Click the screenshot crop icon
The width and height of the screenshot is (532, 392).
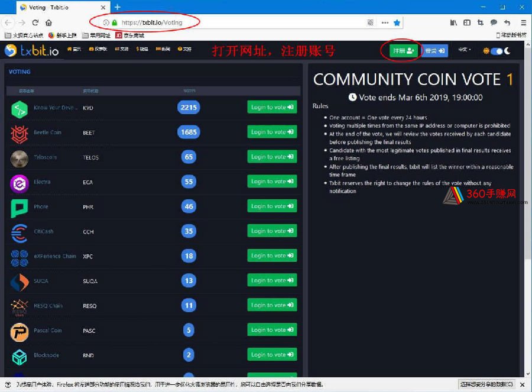[480, 22]
